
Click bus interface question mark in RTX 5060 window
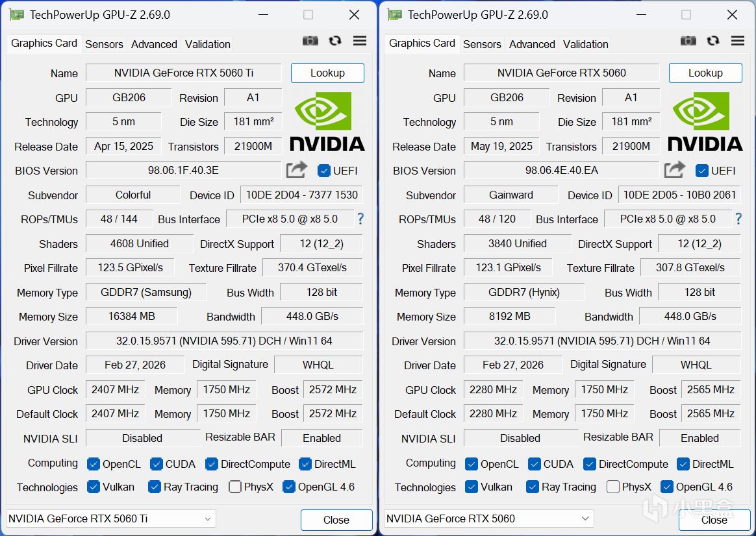[x=738, y=219]
